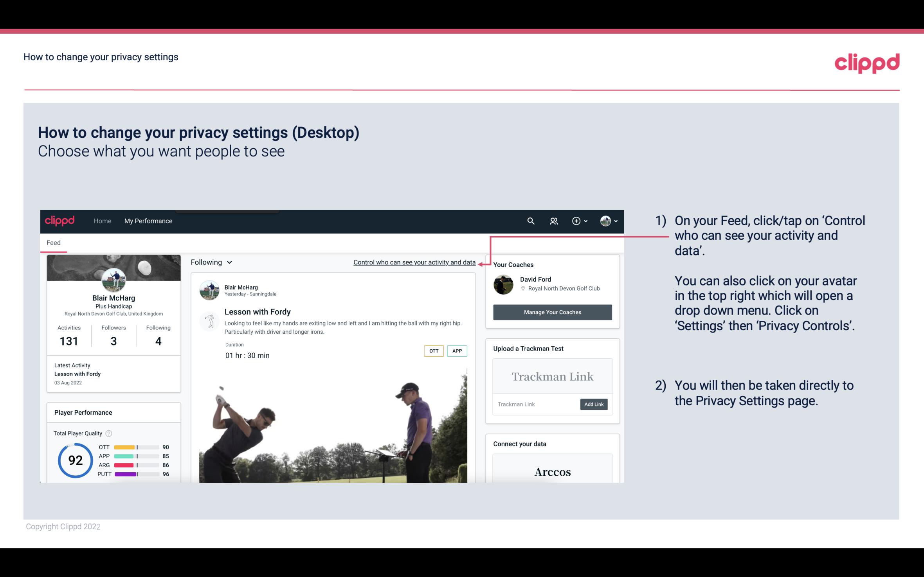Click 'Control who can see your activity and data' link
The image size is (924, 577).
(414, 262)
